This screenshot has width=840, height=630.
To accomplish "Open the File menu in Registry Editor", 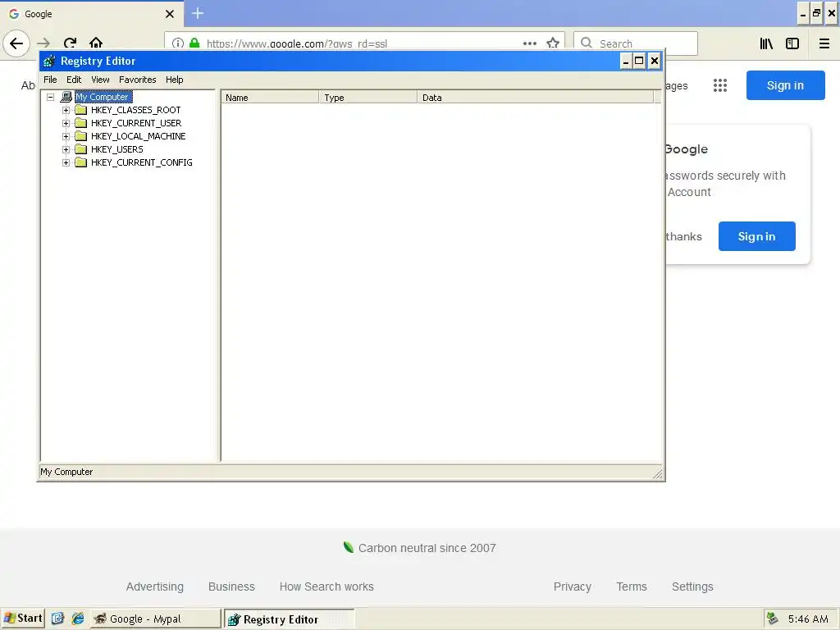I will click(50, 80).
